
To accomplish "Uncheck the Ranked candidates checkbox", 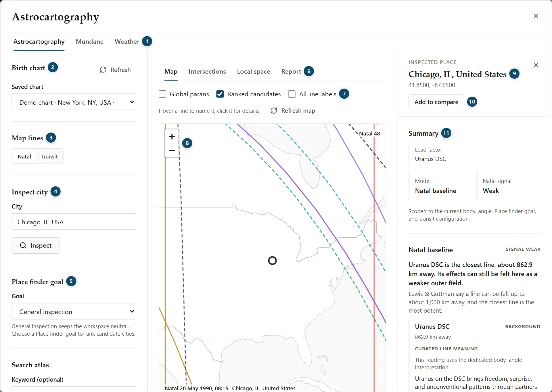I will pos(220,94).
